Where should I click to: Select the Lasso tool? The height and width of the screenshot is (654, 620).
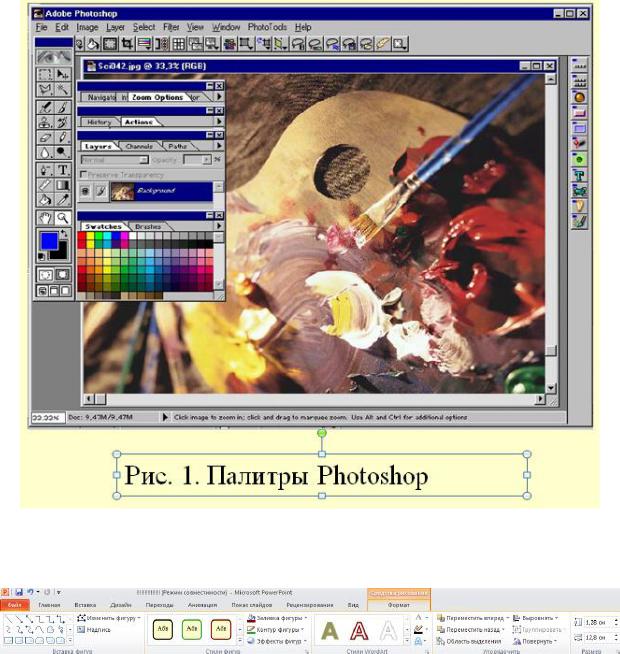pyautogui.click(x=45, y=89)
